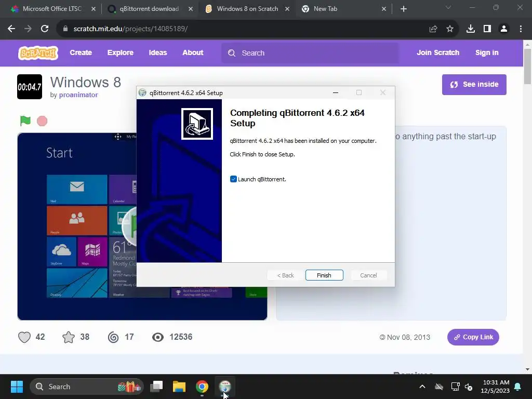This screenshot has width=532, height=399.
Task: Click qBittorrent installer icon on taskbar
Action: tap(224, 387)
